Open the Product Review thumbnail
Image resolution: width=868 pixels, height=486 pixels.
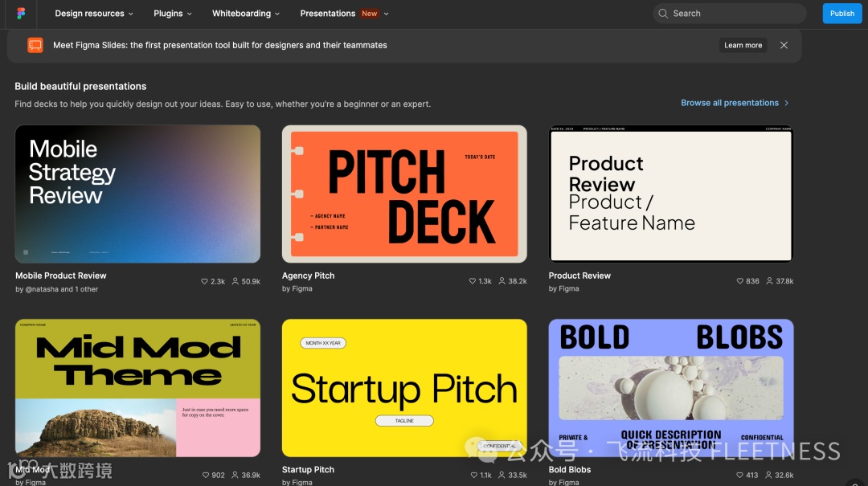pos(671,194)
